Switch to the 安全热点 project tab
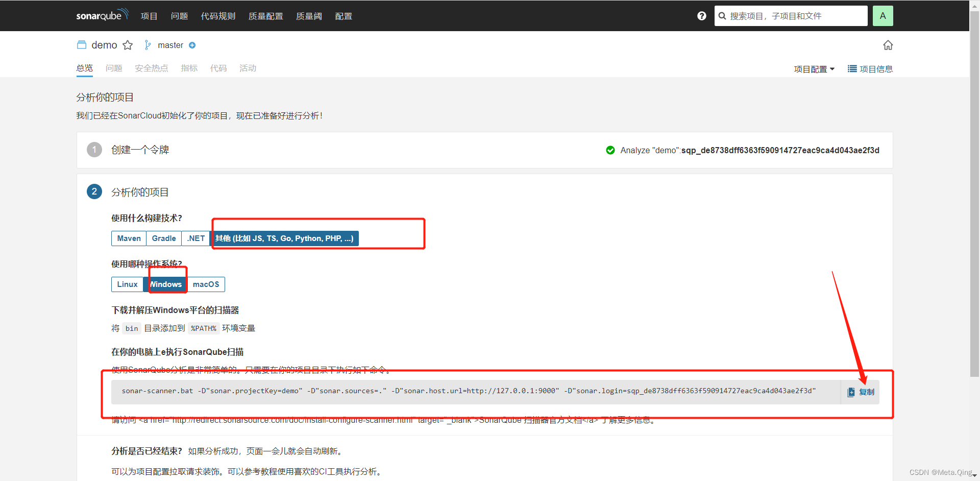 pyautogui.click(x=152, y=68)
